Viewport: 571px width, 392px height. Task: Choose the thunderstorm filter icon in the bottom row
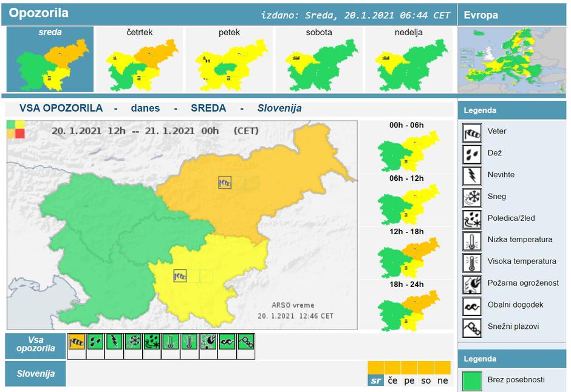[114, 342]
